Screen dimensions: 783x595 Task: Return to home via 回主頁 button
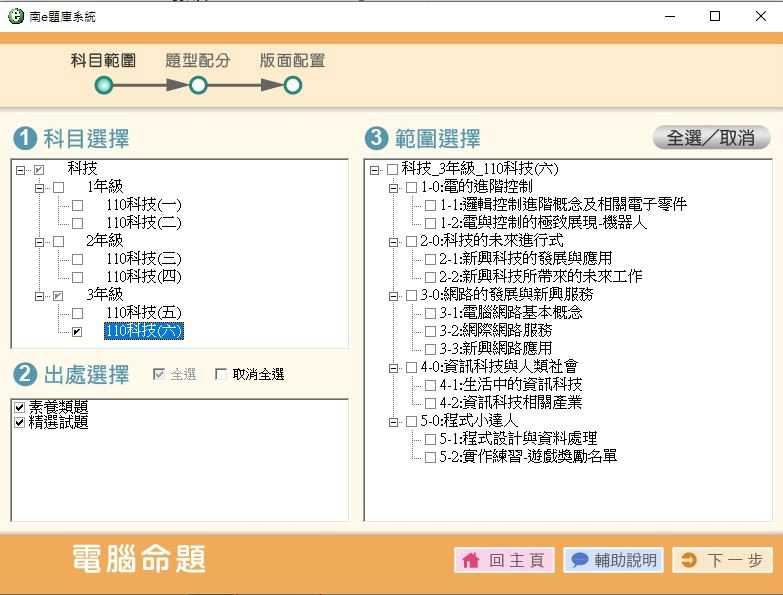coord(504,560)
